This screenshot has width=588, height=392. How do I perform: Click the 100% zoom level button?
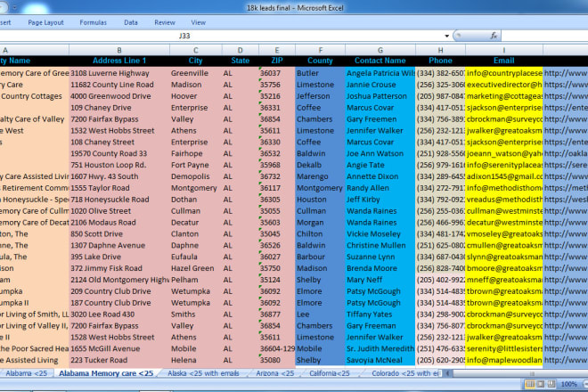(x=568, y=384)
